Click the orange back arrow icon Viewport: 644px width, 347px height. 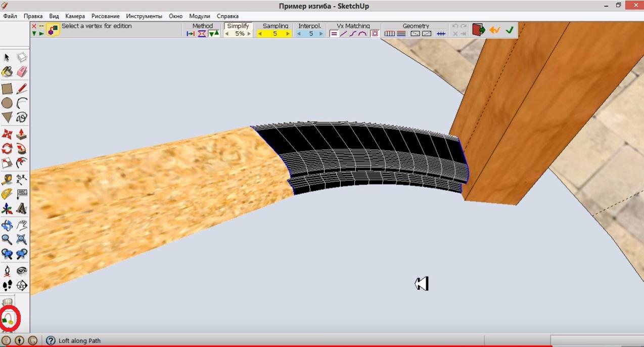tap(494, 30)
